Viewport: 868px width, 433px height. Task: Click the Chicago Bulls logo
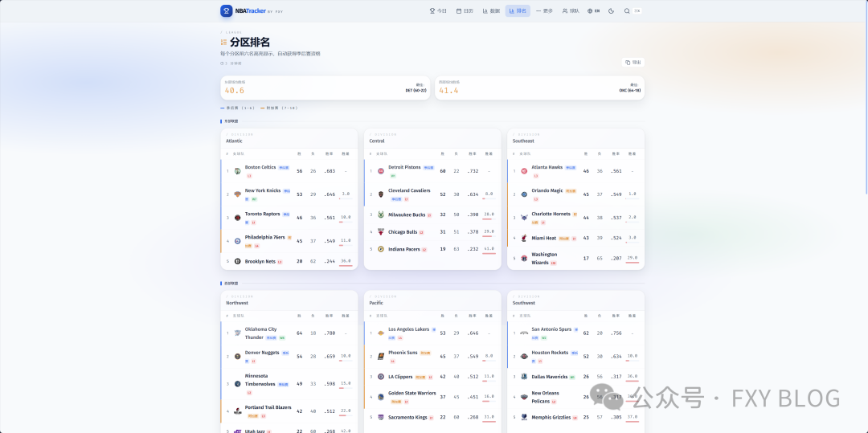pyautogui.click(x=381, y=231)
